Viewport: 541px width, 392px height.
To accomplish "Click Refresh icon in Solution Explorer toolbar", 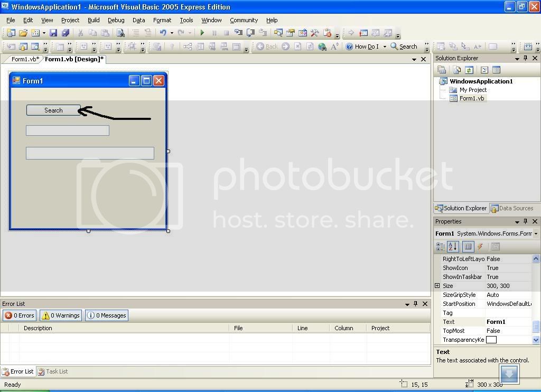I will [x=469, y=70].
